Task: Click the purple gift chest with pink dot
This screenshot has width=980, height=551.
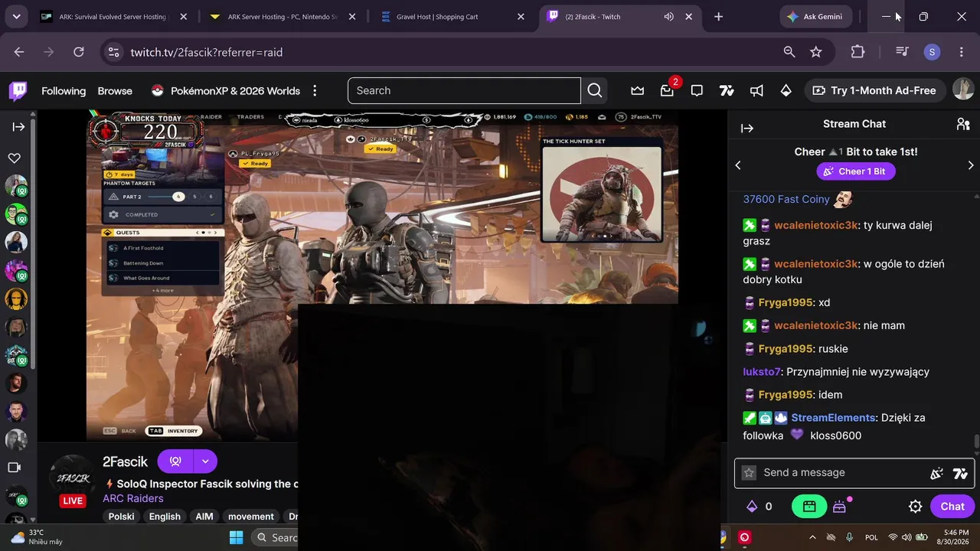Action: 840,507
